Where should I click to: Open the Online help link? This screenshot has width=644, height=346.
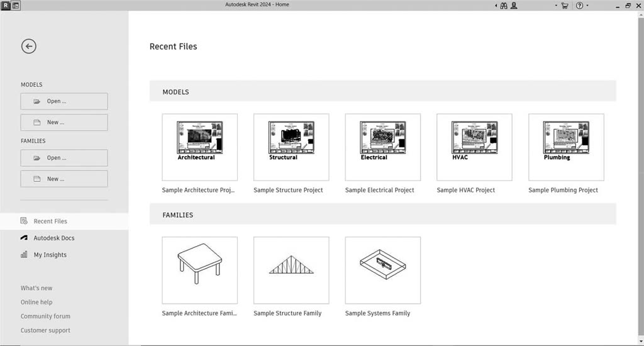[36, 302]
